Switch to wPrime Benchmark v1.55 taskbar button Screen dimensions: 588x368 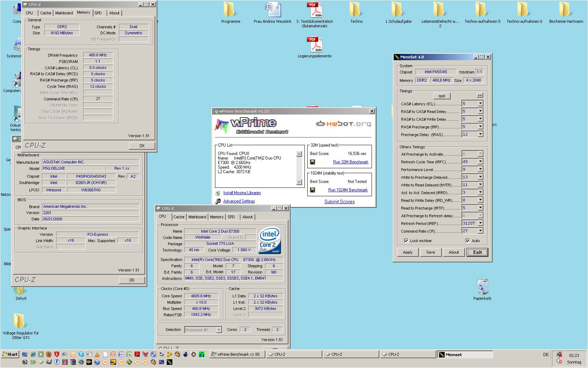pyautogui.click(x=237, y=354)
